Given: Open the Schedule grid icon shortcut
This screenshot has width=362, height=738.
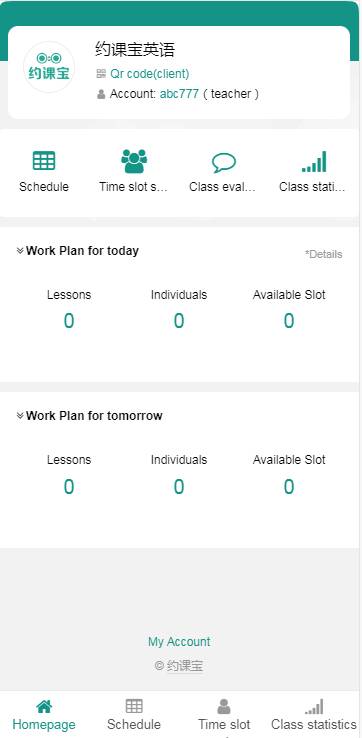Looking at the screenshot, I should pos(44,161).
